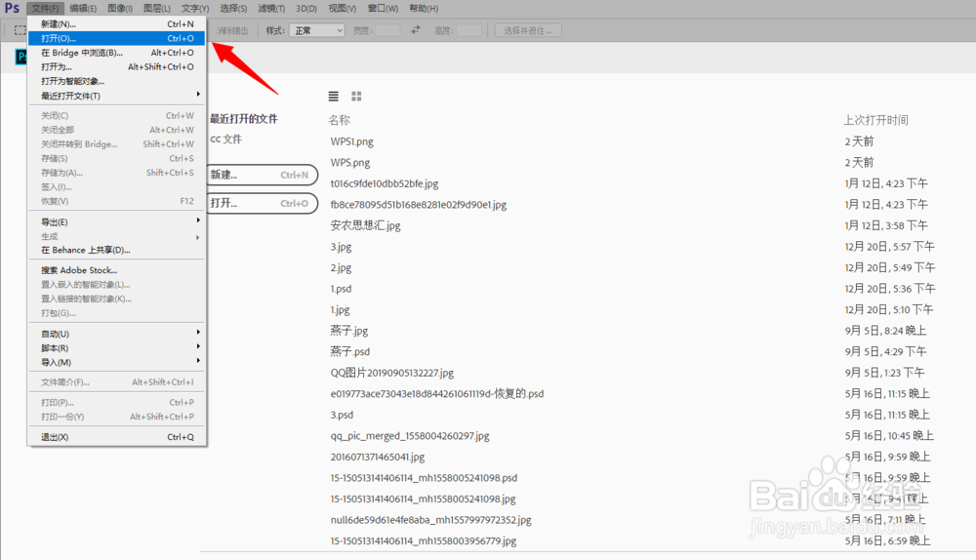Open the 文件(F) menu
The height and width of the screenshot is (560, 976).
46,8
